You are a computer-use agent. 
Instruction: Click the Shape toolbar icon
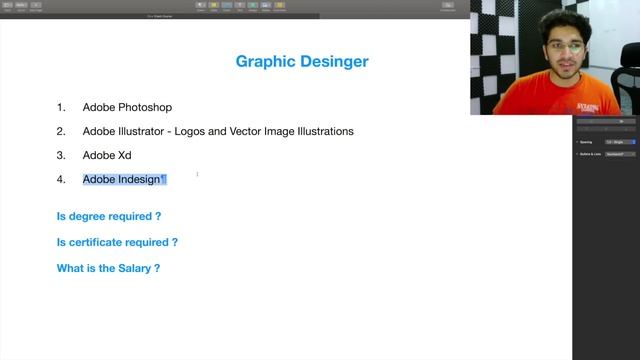point(253,5)
